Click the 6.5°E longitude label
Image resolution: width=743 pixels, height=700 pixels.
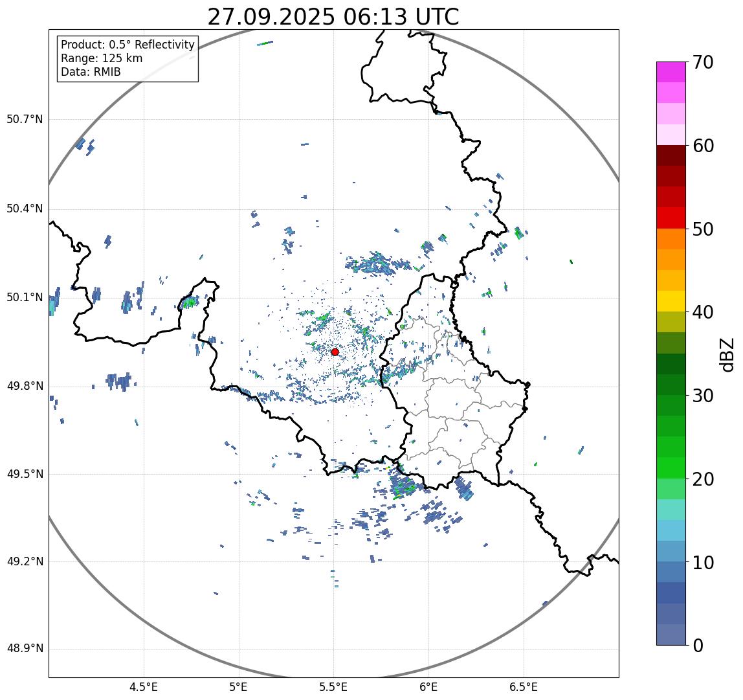(x=524, y=688)
